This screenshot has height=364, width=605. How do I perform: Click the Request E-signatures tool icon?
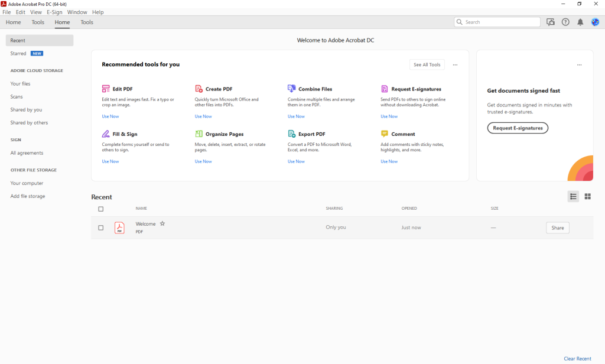click(384, 89)
